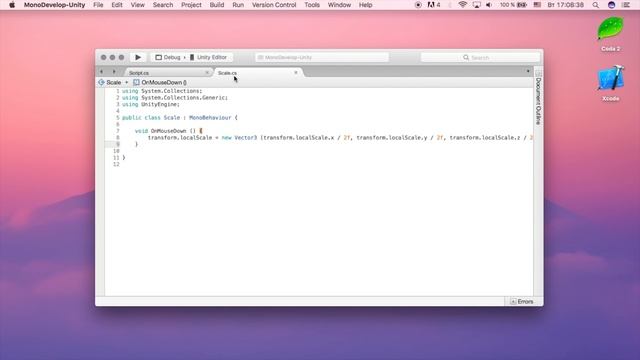
Task: Click the AirPlay display icon
Action: click(x=476, y=5)
